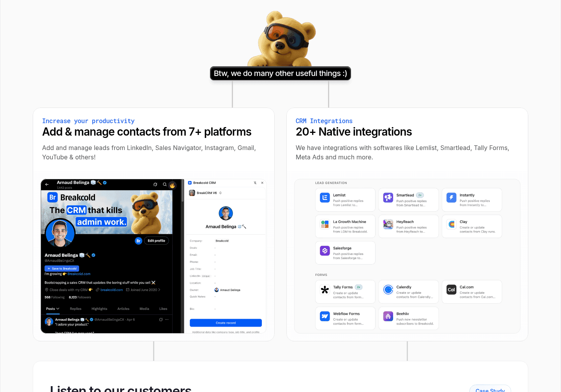This screenshot has width=561, height=392.
Task: Click the '2x' badge next to Tally Forms
Action: coord(359,287)
